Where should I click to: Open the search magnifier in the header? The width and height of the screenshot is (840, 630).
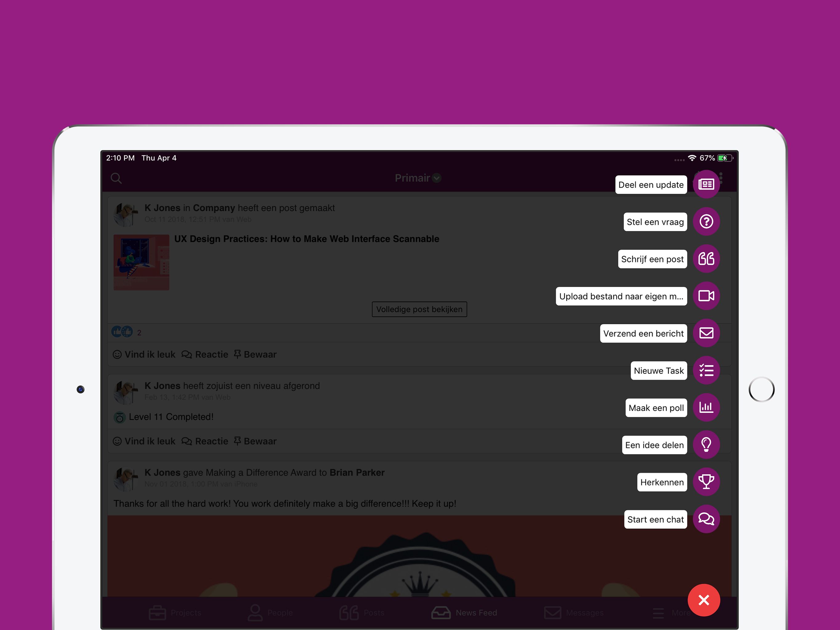(116, 178)
